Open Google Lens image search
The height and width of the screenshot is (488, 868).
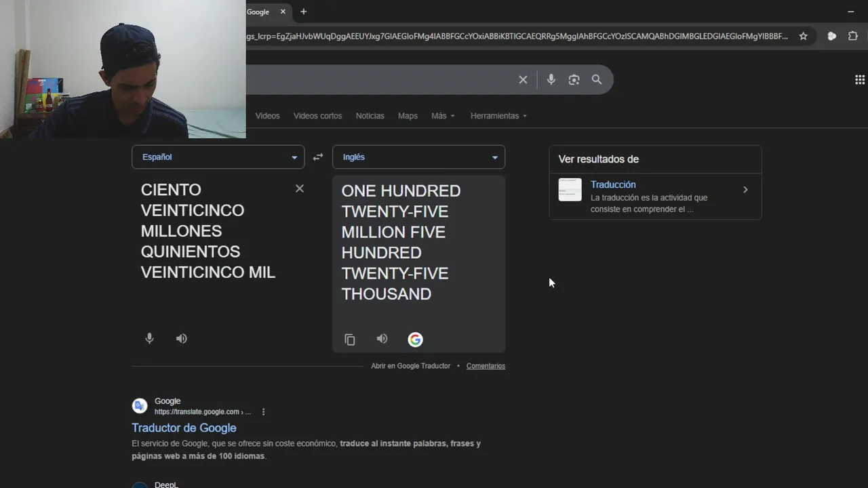coord(574,79)
